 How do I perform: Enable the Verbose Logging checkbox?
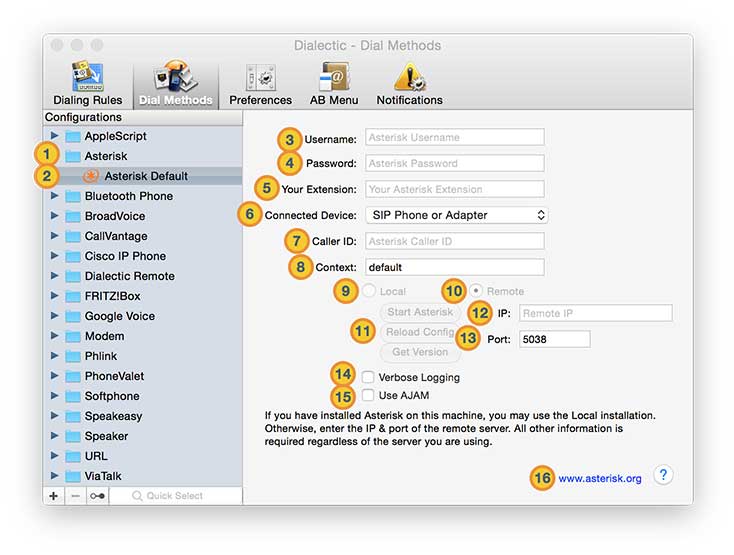point(368,377)
